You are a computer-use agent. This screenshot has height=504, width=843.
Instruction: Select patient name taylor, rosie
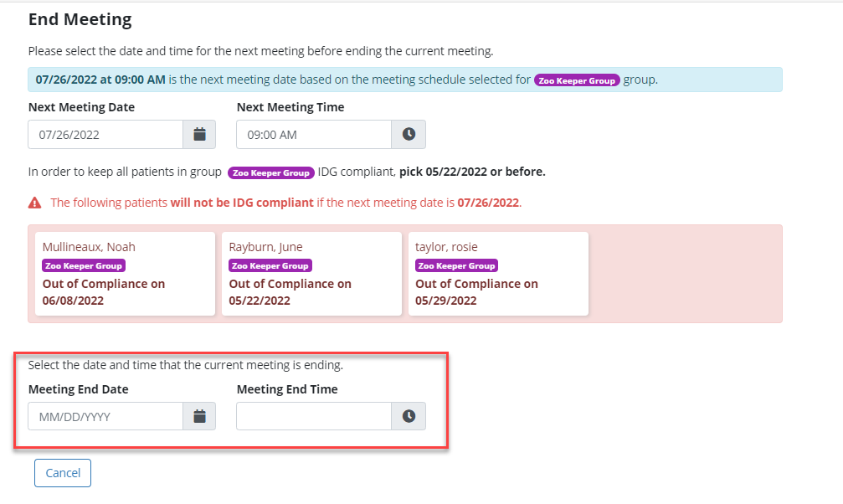[x=448, y=247]
